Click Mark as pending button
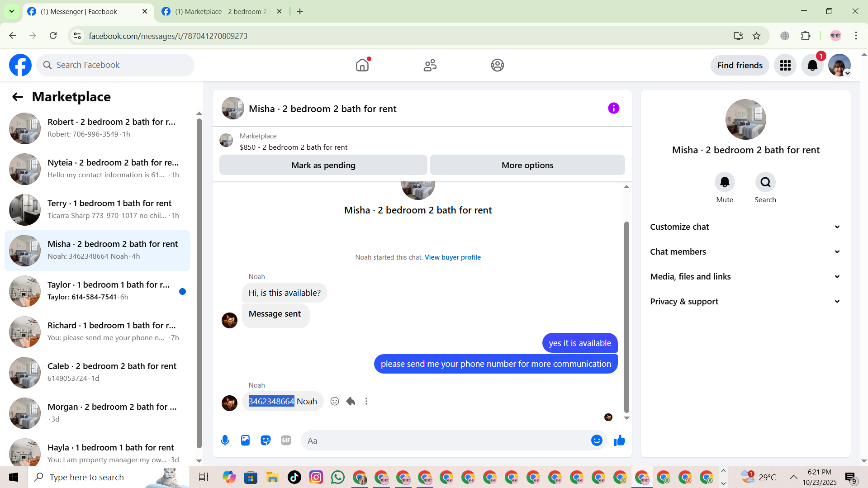Viewport: 868px width, 488px height. 323,165
